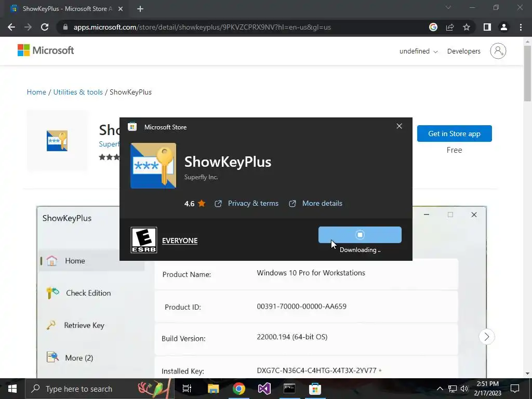Click the Microsoft logo in the header

point(46,50)
